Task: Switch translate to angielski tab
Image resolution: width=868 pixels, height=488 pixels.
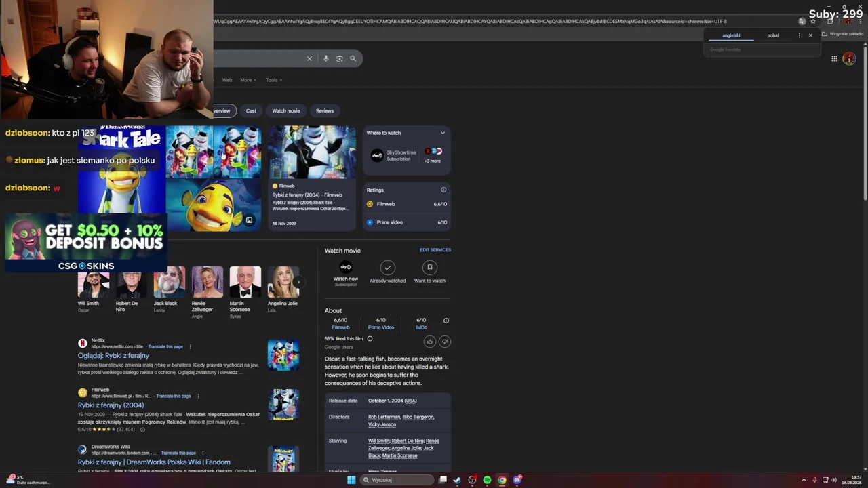Action: [x=731, y=35]
